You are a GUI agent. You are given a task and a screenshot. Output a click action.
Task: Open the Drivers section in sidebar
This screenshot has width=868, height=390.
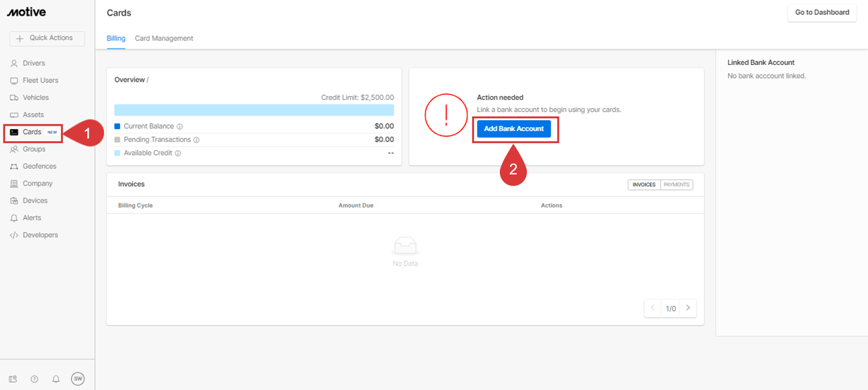tap(33, 64)
